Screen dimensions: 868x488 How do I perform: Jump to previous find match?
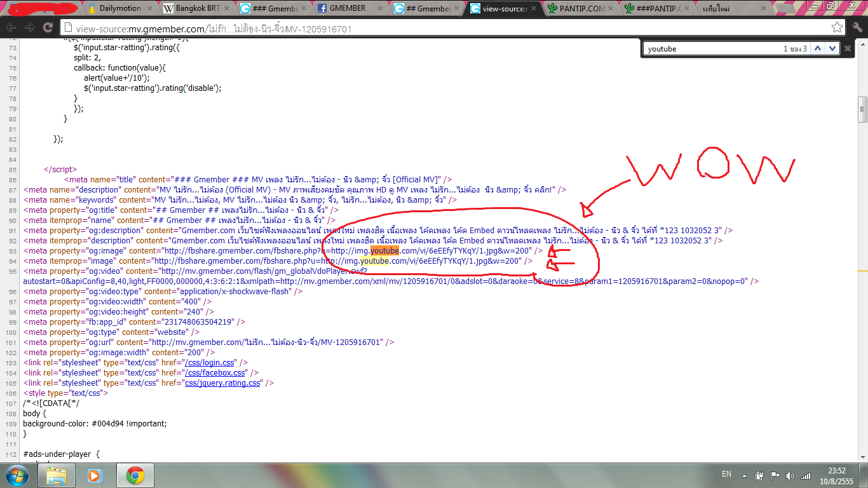click(x=818, y=48)
